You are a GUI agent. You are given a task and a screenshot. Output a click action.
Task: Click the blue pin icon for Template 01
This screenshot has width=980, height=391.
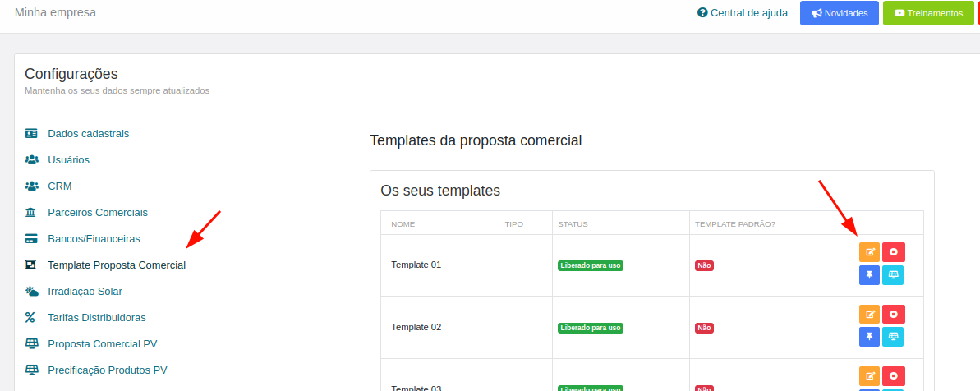point(869,275)
